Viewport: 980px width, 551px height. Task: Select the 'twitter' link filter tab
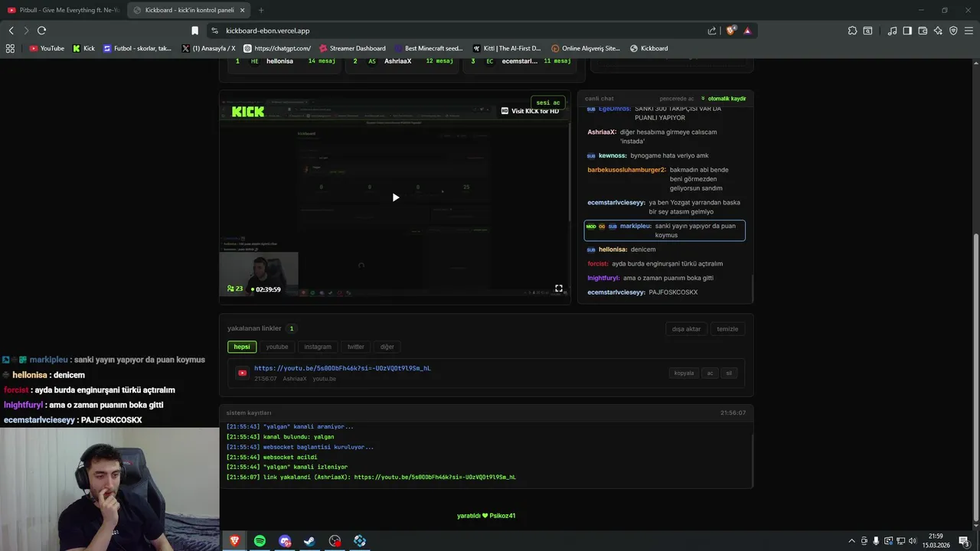356,347
